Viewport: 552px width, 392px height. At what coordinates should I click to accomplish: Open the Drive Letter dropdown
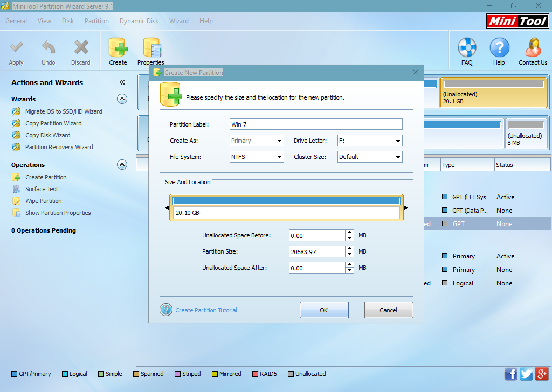point(398,141)
